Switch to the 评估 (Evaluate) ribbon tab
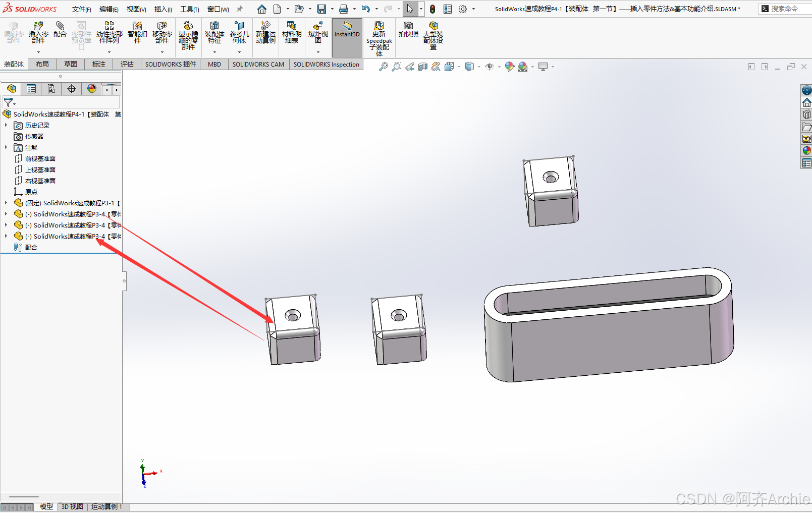This screenshot has width=812, height=513. 127,64
